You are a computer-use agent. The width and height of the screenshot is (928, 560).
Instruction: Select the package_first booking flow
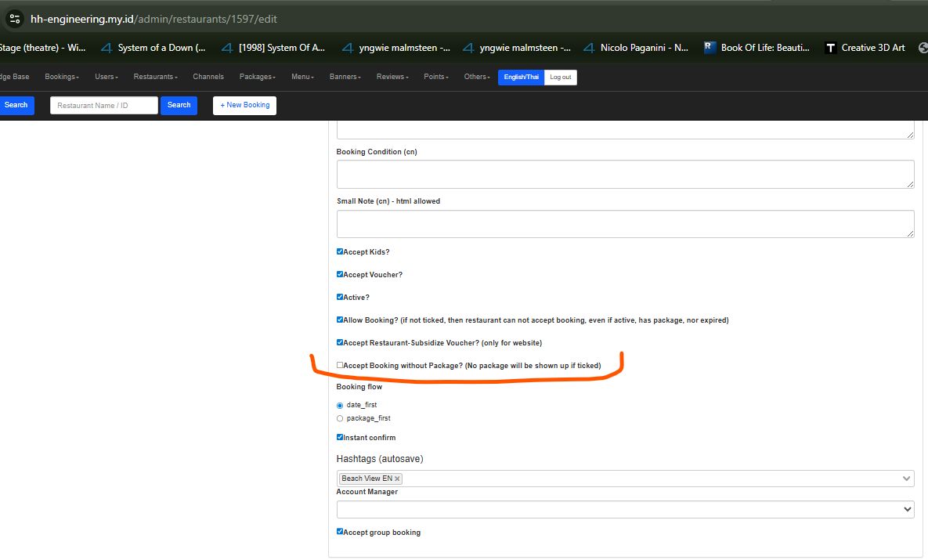[340, 418]
